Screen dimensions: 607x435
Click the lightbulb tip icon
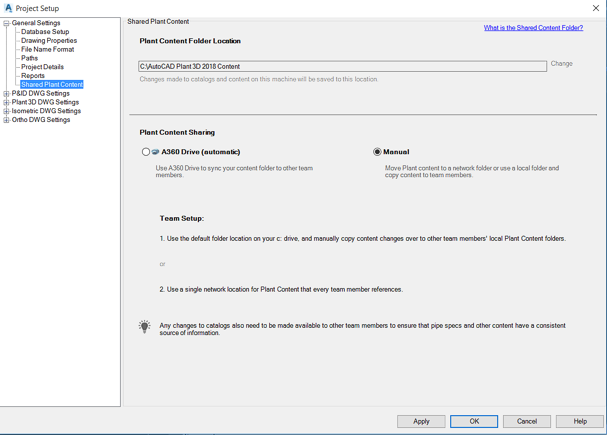coord(145,327)
